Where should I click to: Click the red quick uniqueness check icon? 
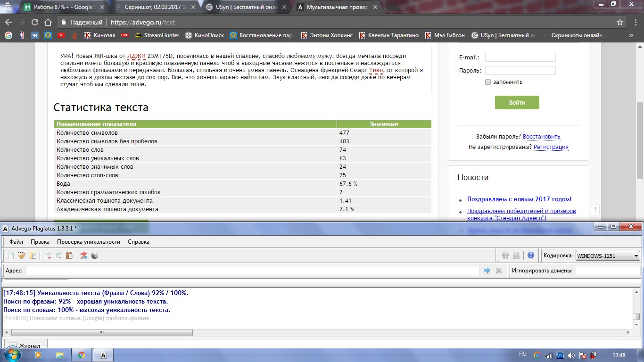(83, 255)
